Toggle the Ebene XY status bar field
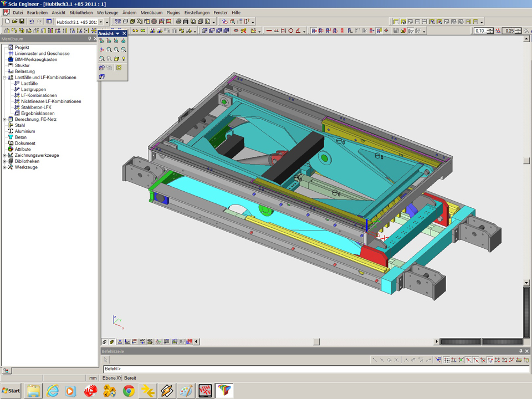 click(x=109, y=378)
